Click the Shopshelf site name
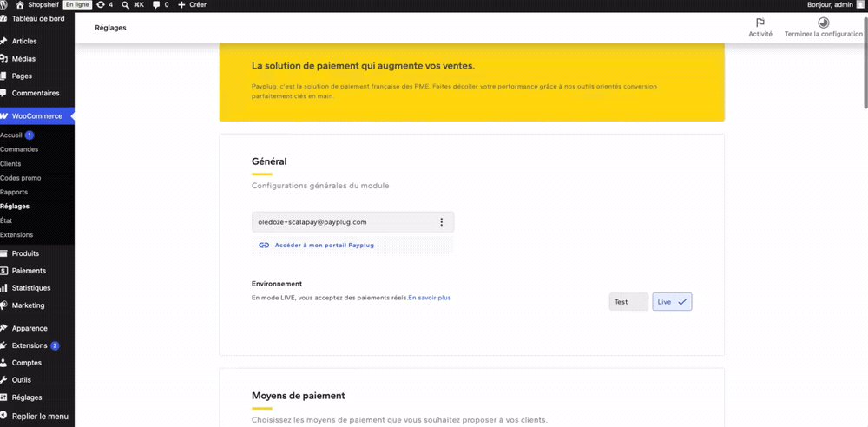 pos(43,5)
